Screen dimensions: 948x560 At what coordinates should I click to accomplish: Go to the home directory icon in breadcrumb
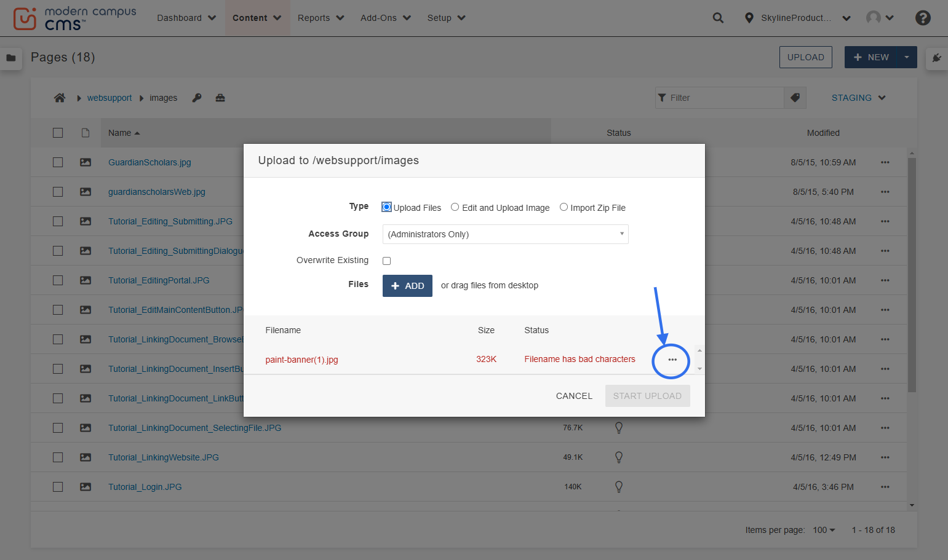(x=60, y=98)
